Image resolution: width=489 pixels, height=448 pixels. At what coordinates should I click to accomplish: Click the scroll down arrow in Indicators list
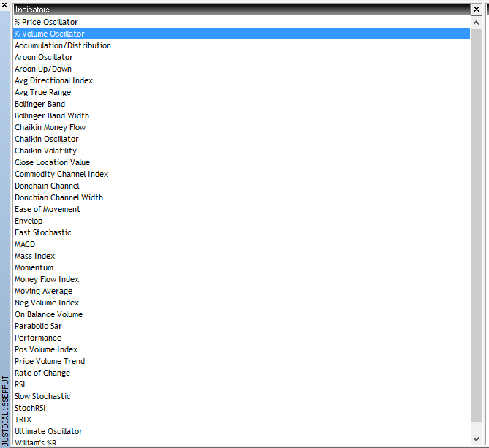click(476, 439)
